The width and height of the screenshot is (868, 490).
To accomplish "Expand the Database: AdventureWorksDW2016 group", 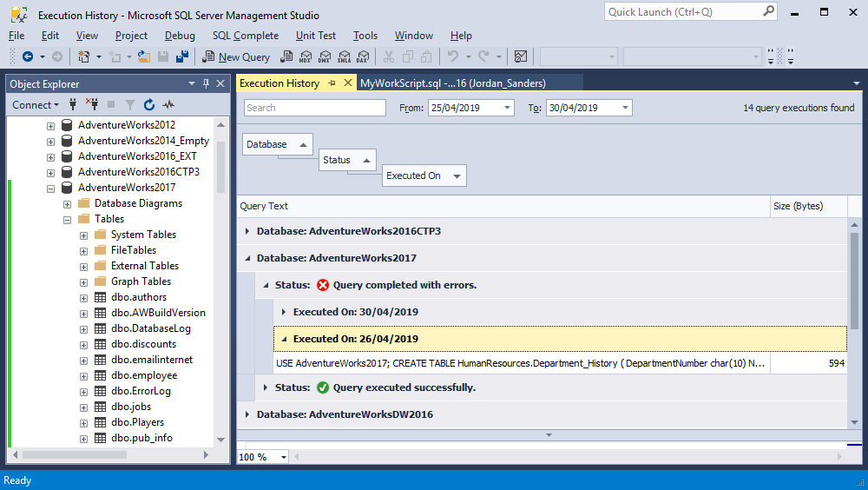I will pos(247,414).
